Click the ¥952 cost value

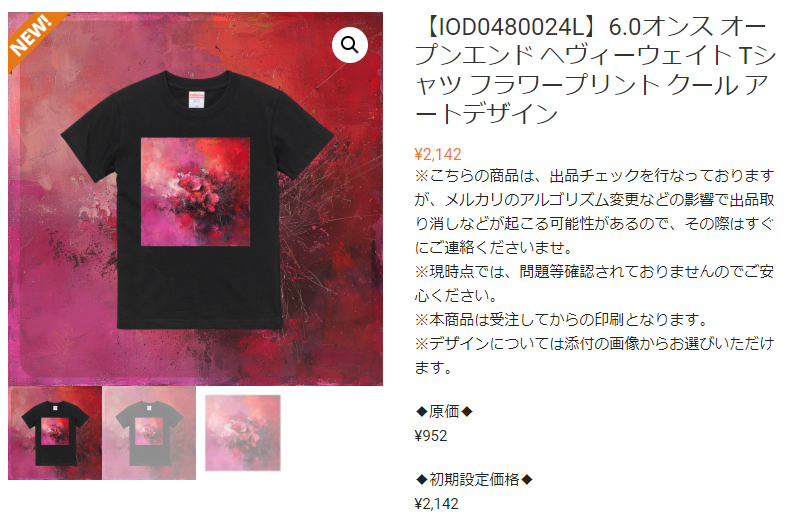(431, 436)
